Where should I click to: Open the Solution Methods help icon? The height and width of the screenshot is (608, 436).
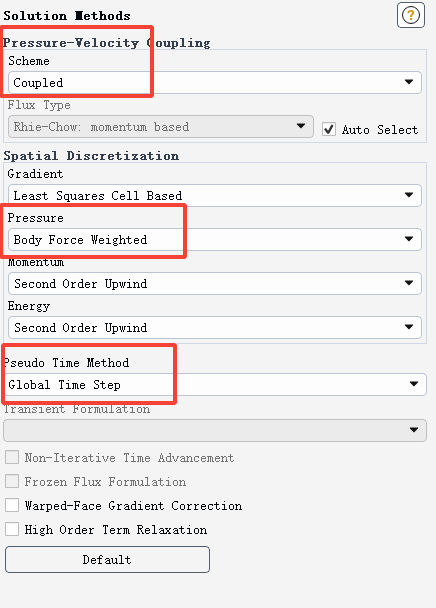pyautogui.click(x=411, y=16)
